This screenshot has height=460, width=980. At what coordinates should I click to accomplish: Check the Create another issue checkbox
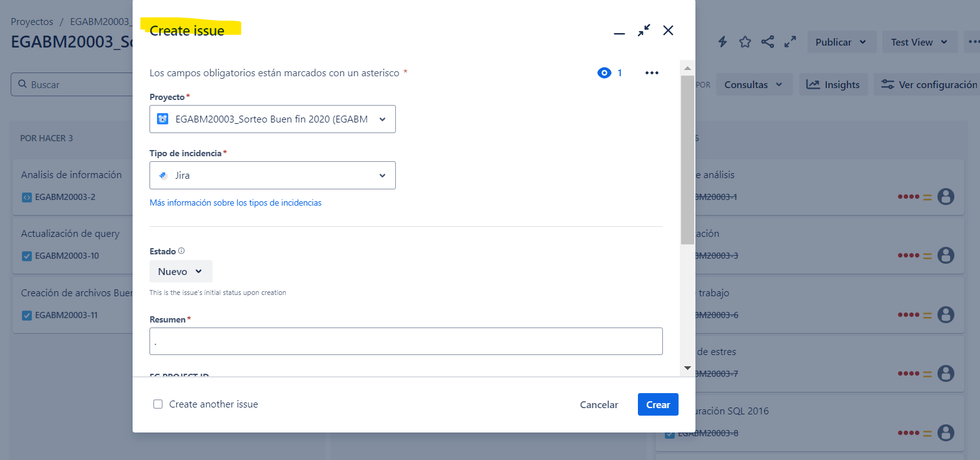tap(158, 404)
